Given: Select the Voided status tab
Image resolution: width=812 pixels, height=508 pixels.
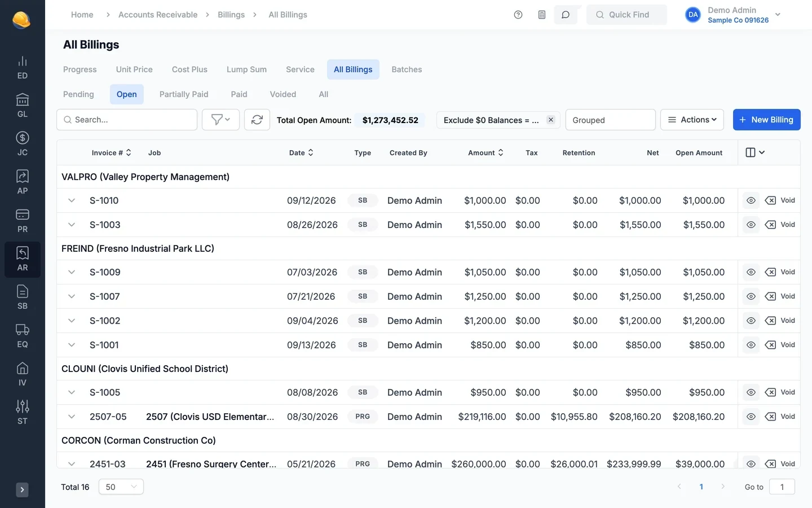Looking at the screenshot, I should coord(283,94).
